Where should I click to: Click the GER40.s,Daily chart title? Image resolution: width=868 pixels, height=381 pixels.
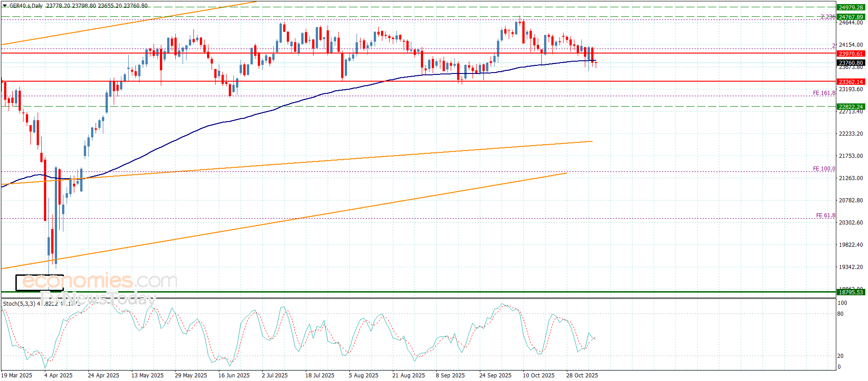coord(26,6)
